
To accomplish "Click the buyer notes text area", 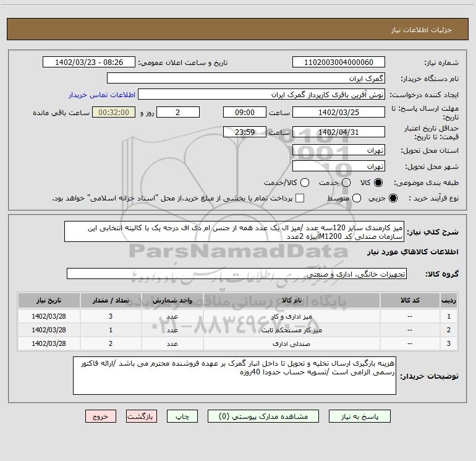I will [234, 376].
